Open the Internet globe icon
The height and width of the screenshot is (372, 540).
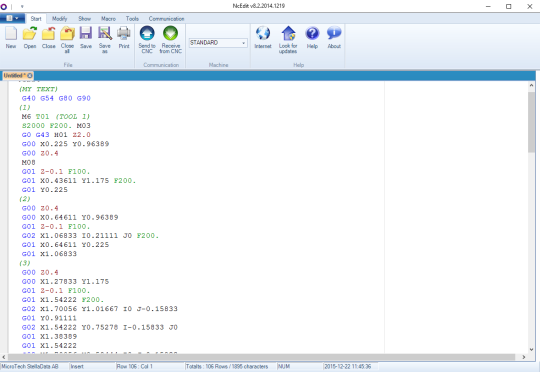pos(263,37)
